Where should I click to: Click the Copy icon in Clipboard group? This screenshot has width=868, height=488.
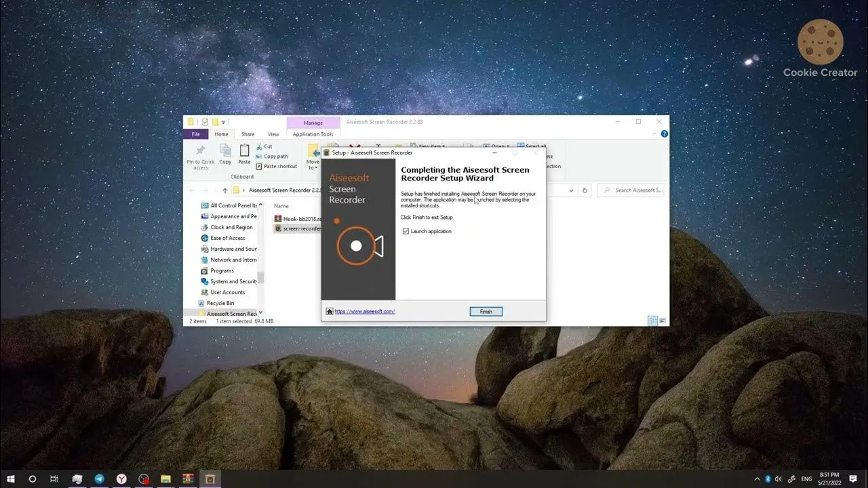pyautogui.click(x=225, y=150)
